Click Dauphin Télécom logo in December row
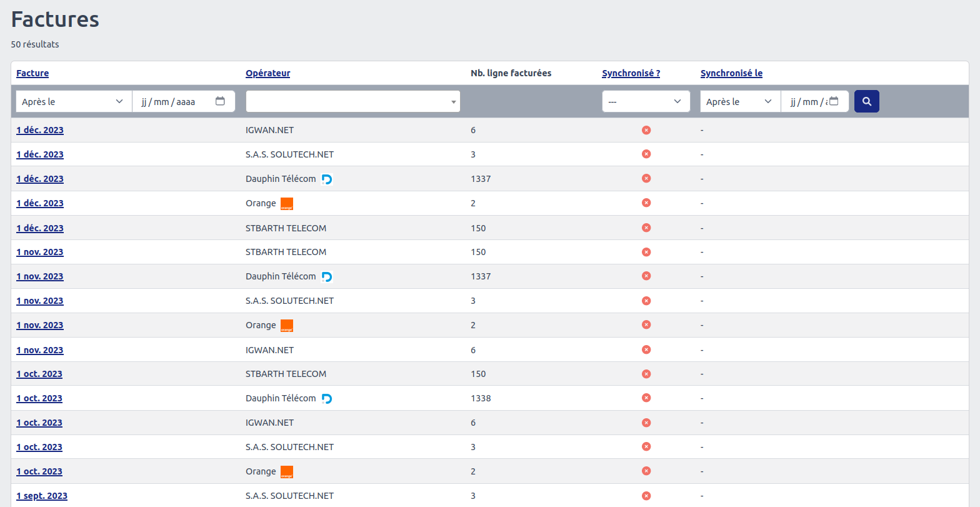This screenshot has width=980, height=507. pyautogui.click(x=326, y=179)
